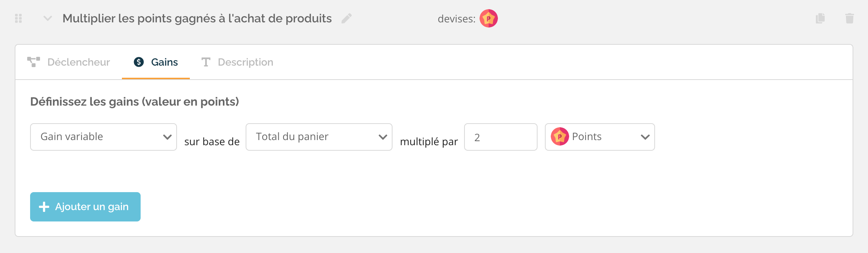This screenshot has width=868, height=253.
Task: Duplicate this rule with the copy icon
Action: point(820,18)
